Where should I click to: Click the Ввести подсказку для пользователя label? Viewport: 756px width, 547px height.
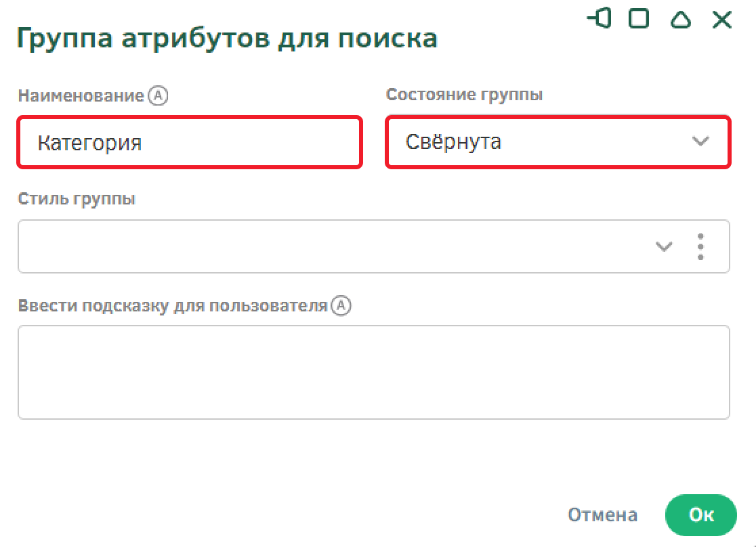pos(173,306)
